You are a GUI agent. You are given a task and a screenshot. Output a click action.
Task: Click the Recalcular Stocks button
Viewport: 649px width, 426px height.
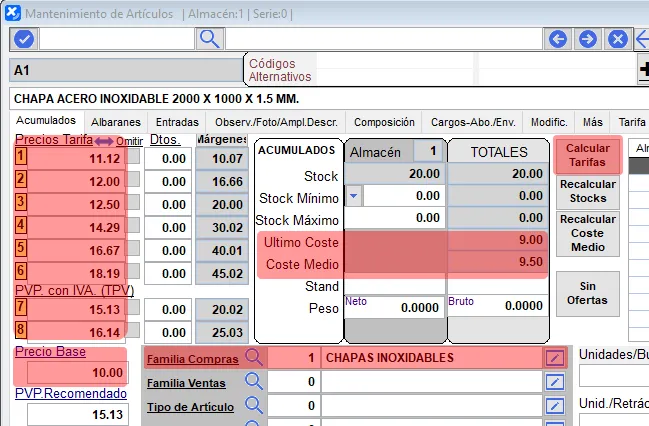(x=587, y=191)
